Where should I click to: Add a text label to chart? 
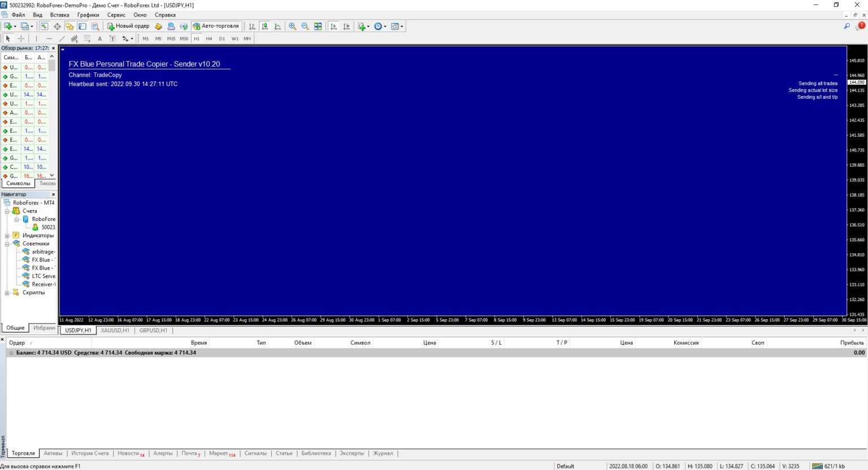(112, 38)
